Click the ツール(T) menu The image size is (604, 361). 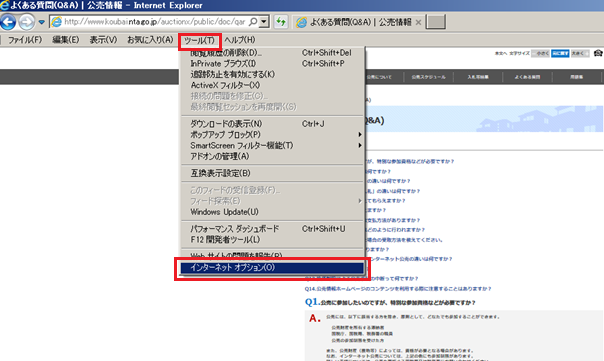200,40
